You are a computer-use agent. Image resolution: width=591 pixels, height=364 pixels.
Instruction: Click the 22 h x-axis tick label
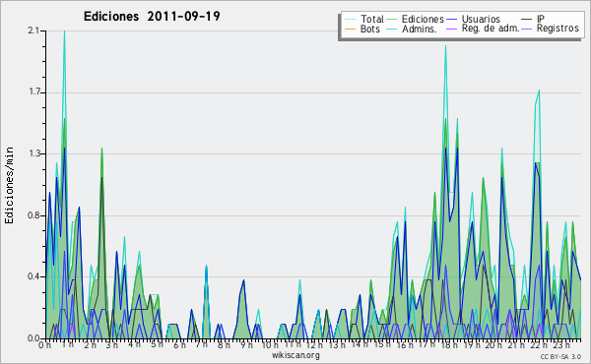click(x=539, y=344)
